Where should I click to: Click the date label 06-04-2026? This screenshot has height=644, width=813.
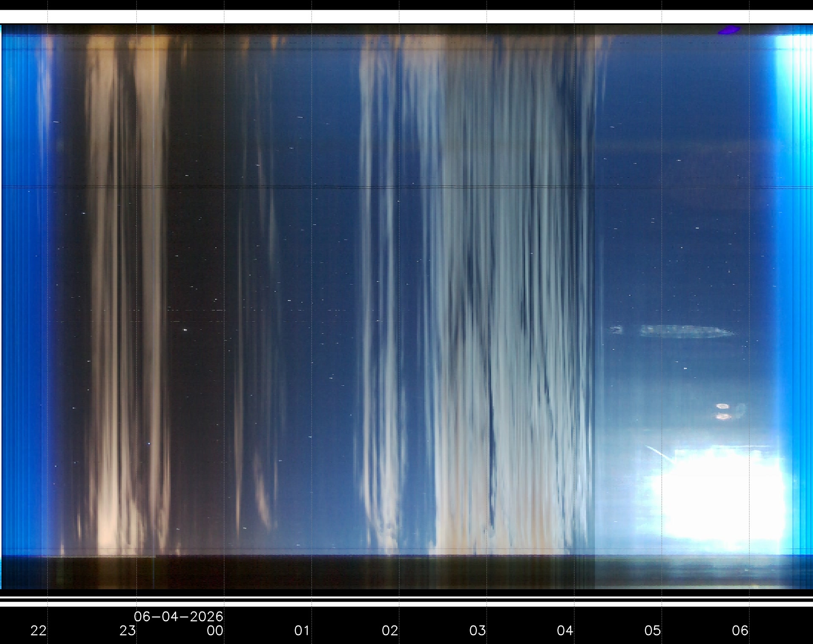(x=179, y=616)
